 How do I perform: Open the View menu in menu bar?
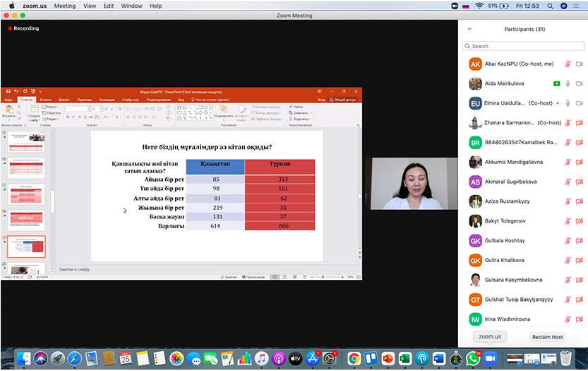90,6
